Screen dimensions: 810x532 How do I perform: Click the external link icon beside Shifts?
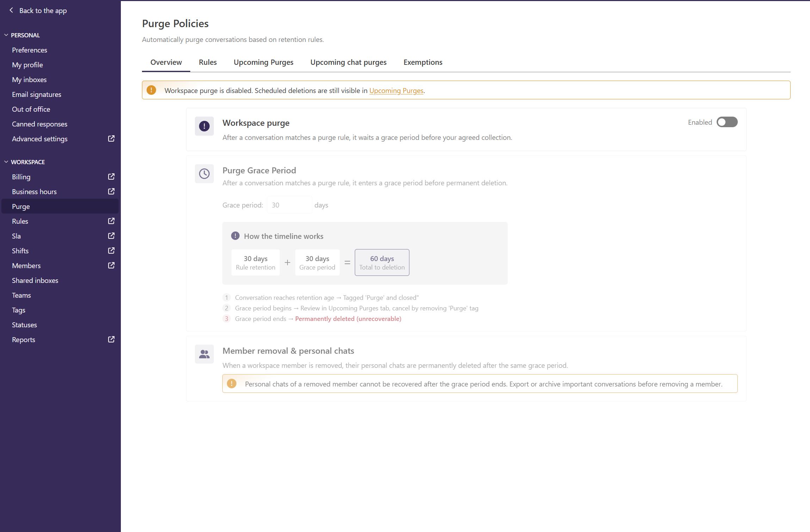pyautogui.click(x=111, y=250)
